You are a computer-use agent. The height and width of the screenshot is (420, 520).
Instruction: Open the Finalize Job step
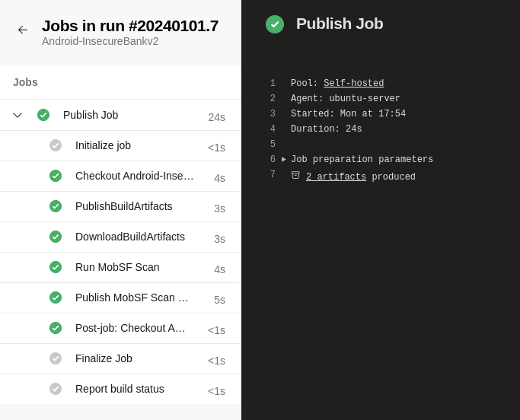(120, 359)
